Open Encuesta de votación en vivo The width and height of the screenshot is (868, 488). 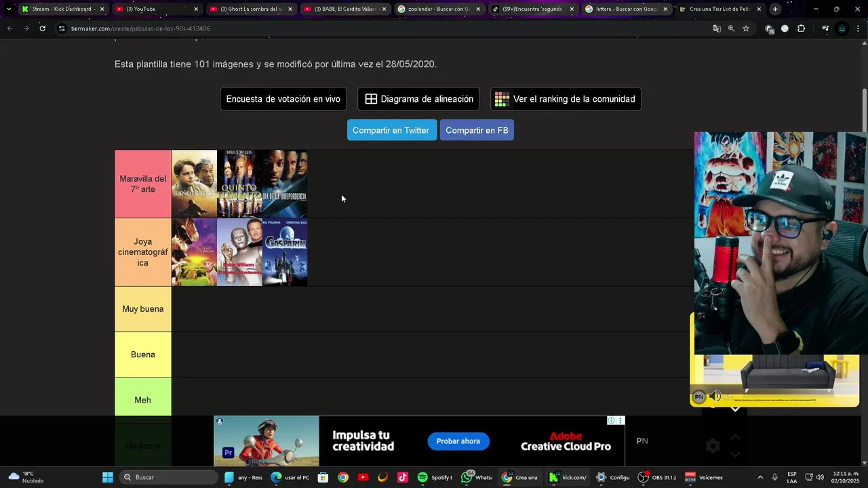[x=283, y=99]
